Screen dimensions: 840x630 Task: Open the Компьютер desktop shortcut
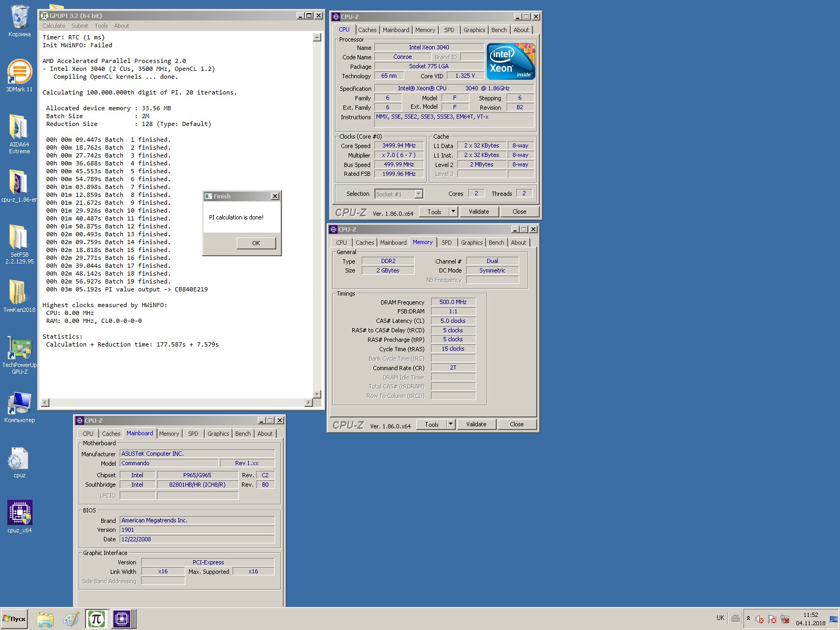click(x=19, y=407)
